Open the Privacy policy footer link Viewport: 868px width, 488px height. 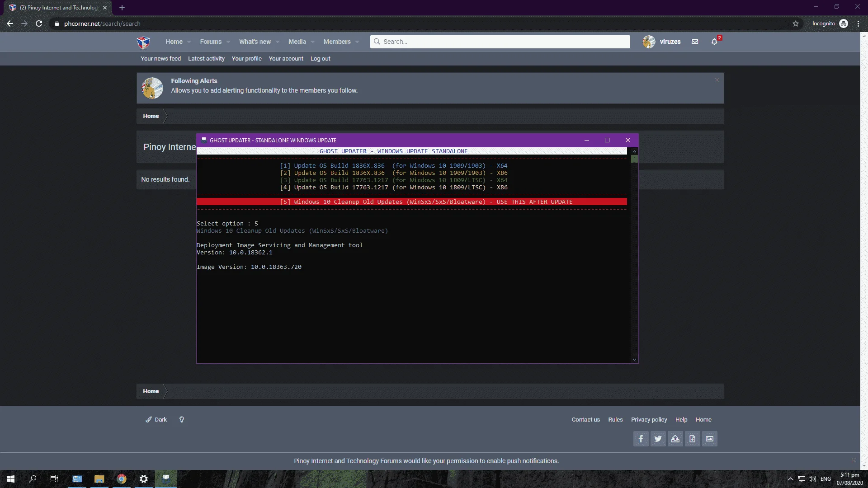tap(649, 420)
